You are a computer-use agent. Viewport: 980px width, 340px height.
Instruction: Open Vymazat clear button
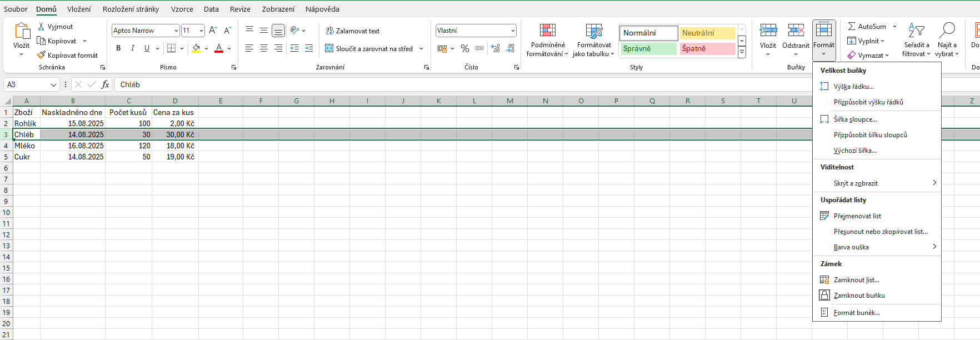pyautogui.click(x=868, y=55)
